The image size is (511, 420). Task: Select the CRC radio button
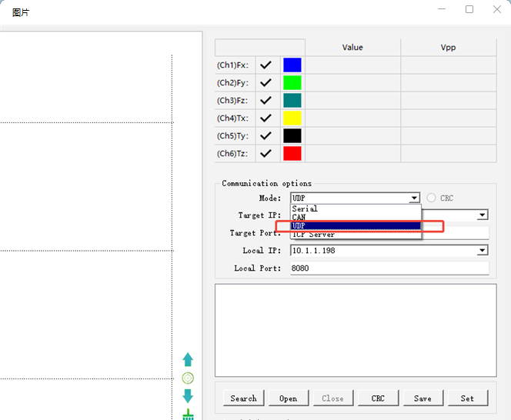431,198
